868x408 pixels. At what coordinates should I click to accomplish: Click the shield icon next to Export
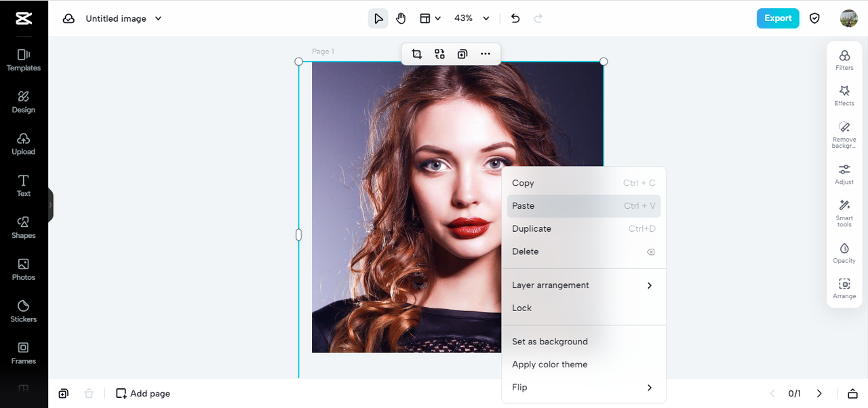[x=814, y=18]
